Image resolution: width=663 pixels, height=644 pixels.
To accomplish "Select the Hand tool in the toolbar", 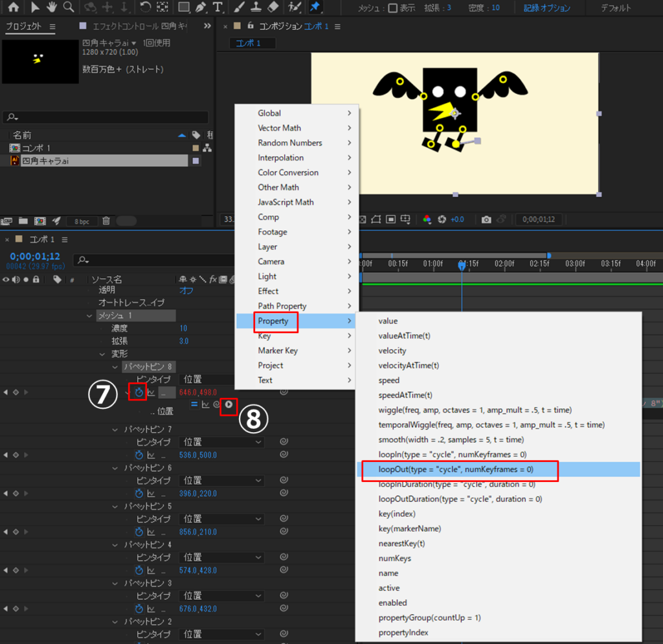I will pyautogui.click(x=52, y=8).
